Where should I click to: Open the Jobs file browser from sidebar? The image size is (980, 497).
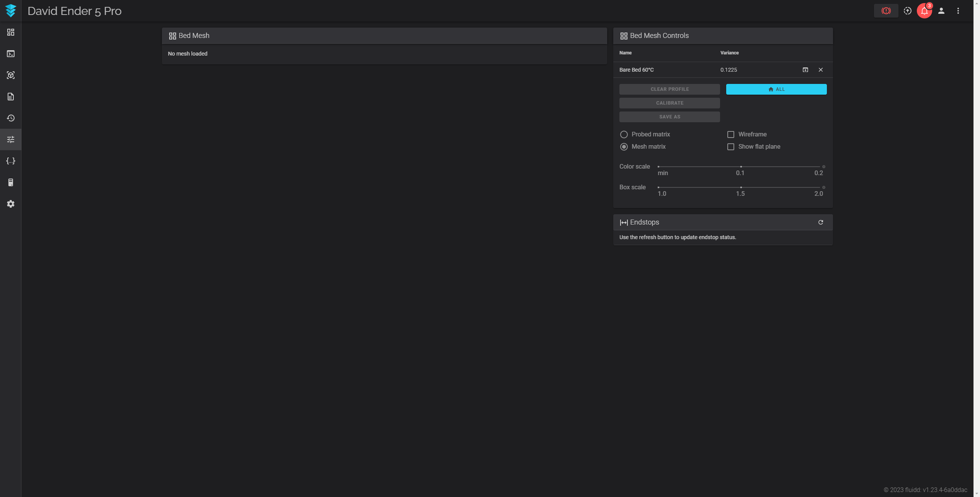pos(10,97)
